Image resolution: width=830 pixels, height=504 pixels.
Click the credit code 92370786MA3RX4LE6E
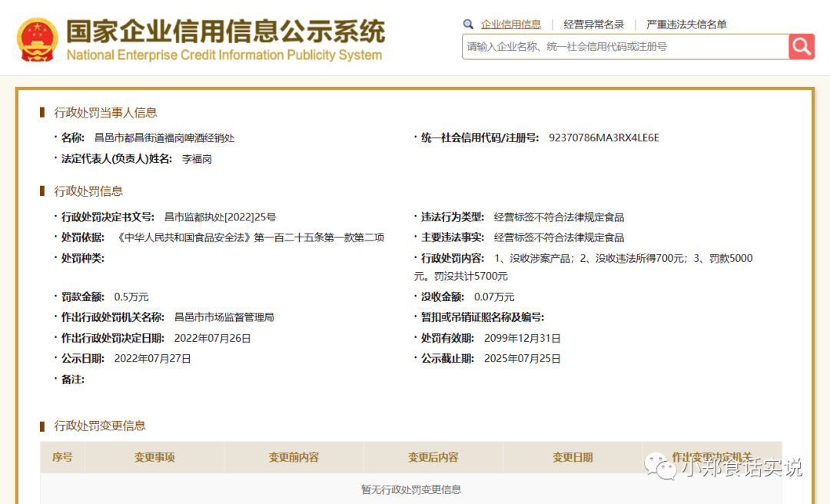point(604,138)
